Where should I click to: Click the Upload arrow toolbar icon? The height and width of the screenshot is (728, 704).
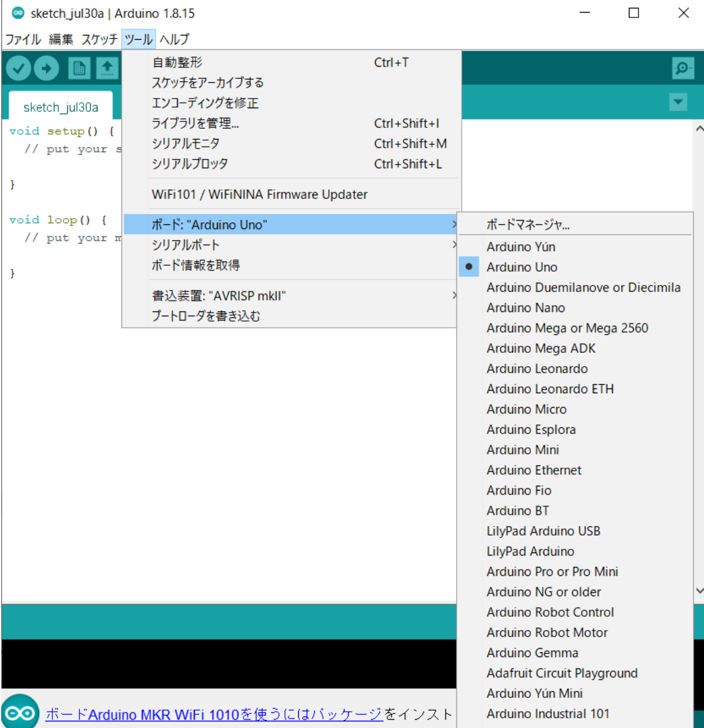click(x=47, y=69)
